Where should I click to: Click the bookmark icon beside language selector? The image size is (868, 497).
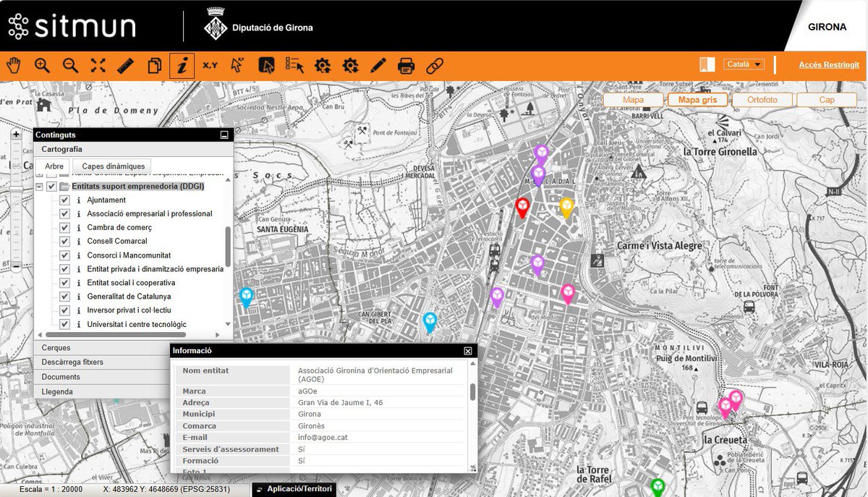coord(707,64)
